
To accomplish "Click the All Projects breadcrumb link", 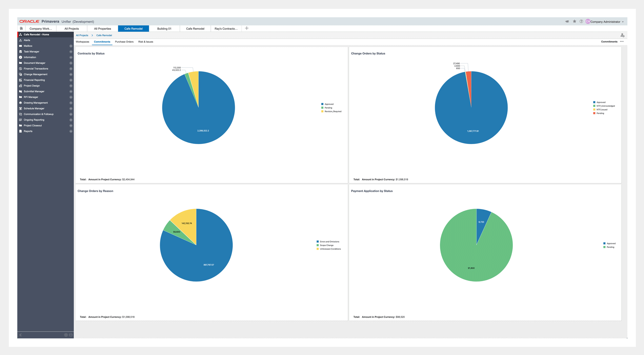I will [82, 35].
